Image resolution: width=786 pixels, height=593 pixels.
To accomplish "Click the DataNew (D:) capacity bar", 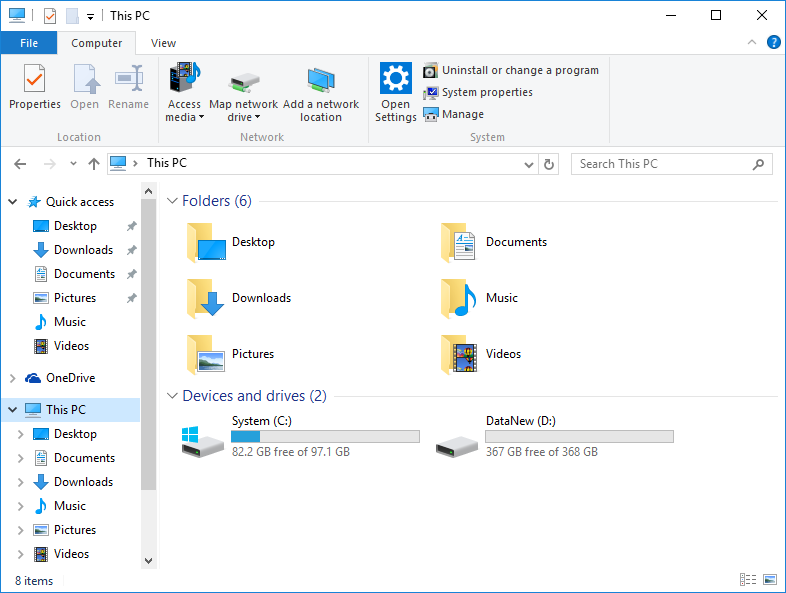I will click(x=579, y=437).
